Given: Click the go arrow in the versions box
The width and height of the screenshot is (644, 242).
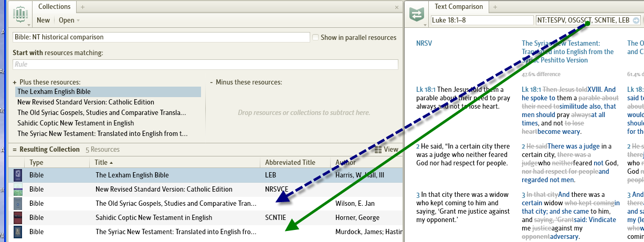Looking at the screenshot, I should 636,20.
